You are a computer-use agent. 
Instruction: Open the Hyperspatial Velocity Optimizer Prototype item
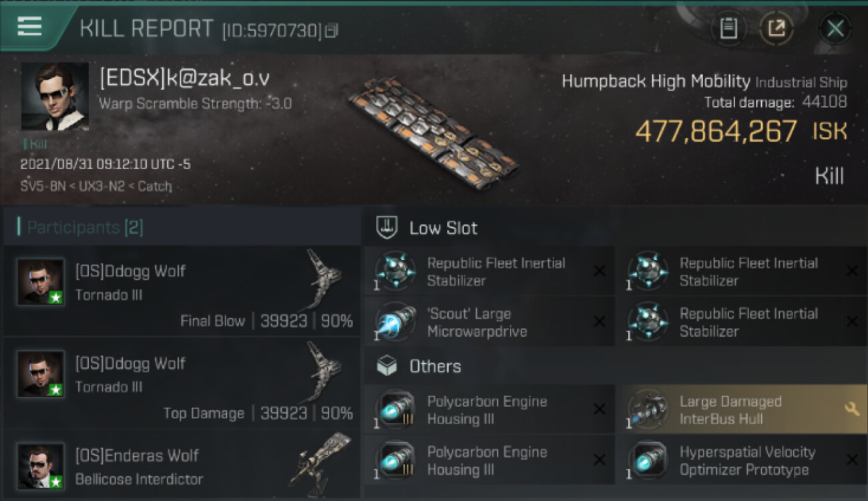click(x=746, y=460)
